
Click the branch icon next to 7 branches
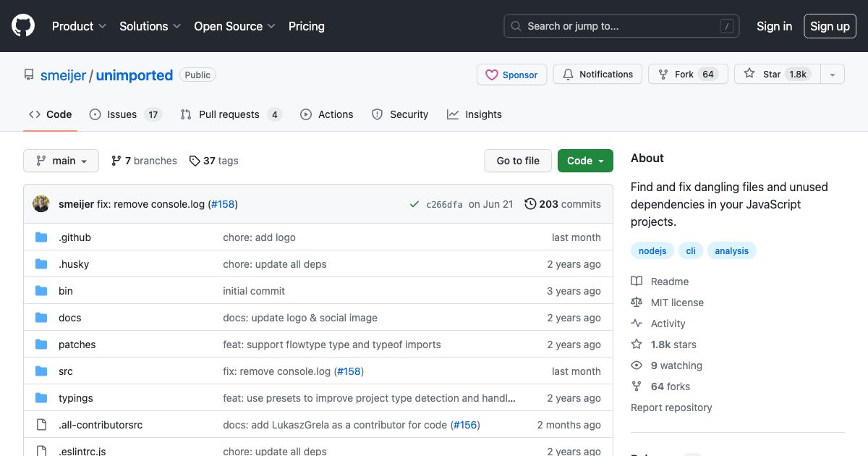point(117,161)
